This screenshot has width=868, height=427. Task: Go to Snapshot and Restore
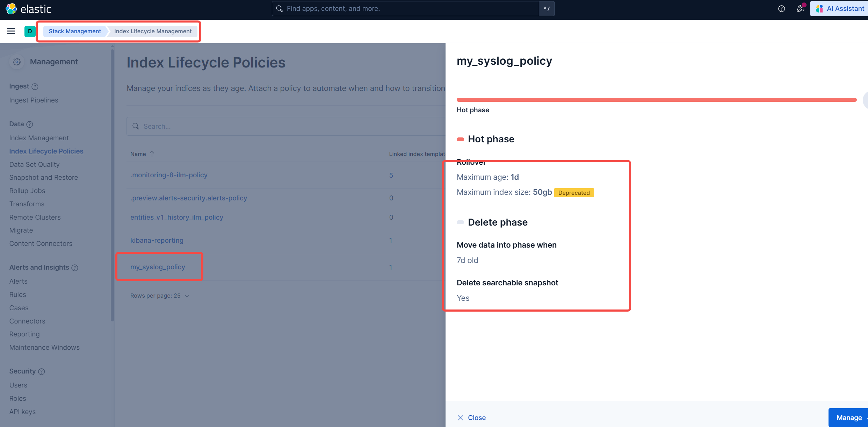(x=43, y=177)
